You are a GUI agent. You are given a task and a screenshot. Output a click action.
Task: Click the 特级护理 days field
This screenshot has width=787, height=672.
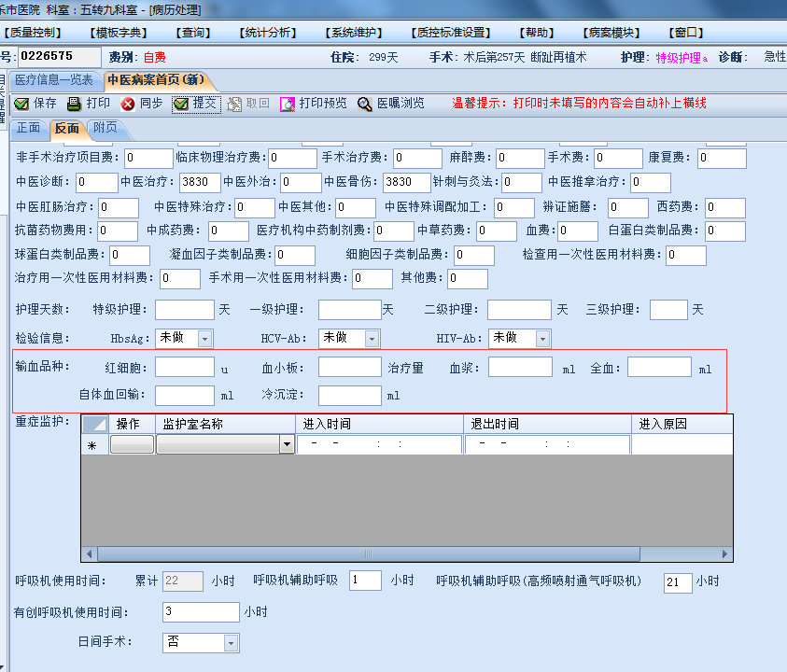point(185,310)
